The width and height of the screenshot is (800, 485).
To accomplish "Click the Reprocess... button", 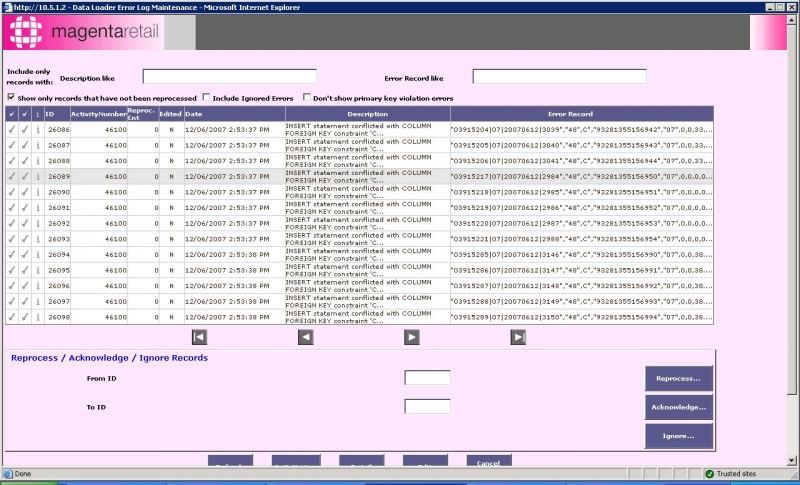I will point(679,378).
